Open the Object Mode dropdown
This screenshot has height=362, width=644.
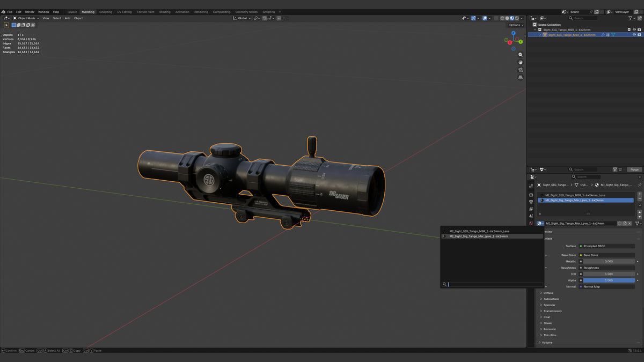tap(26, 18)
